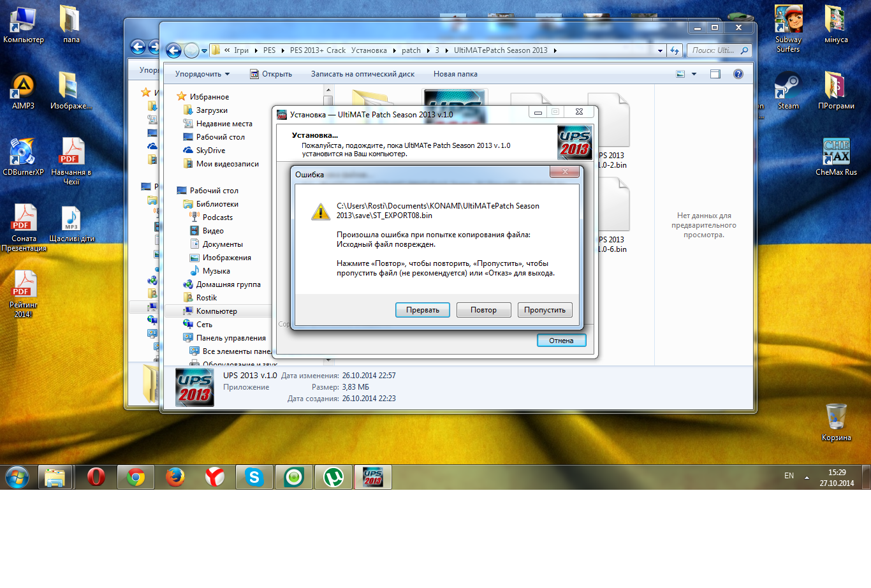Viewport: 871px width, 588px height.
Task: Select Rostik user folder in tree
Action: coord(206,298)
